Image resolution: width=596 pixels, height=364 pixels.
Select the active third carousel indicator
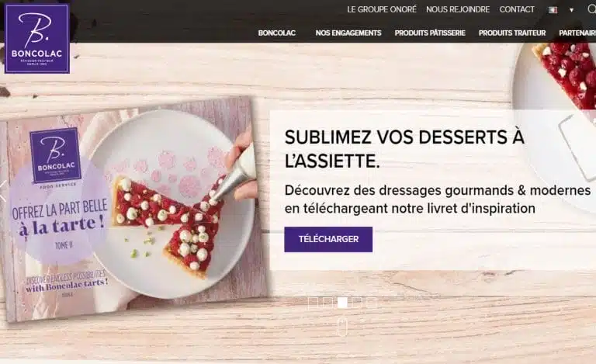pyautogui.click(x=342, y=303)
